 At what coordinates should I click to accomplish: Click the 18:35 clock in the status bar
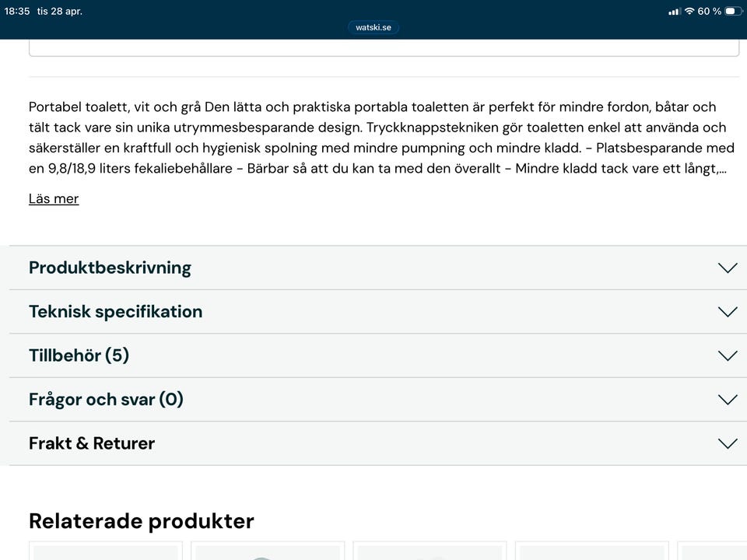pyautogui.click(x=17, y=11)
